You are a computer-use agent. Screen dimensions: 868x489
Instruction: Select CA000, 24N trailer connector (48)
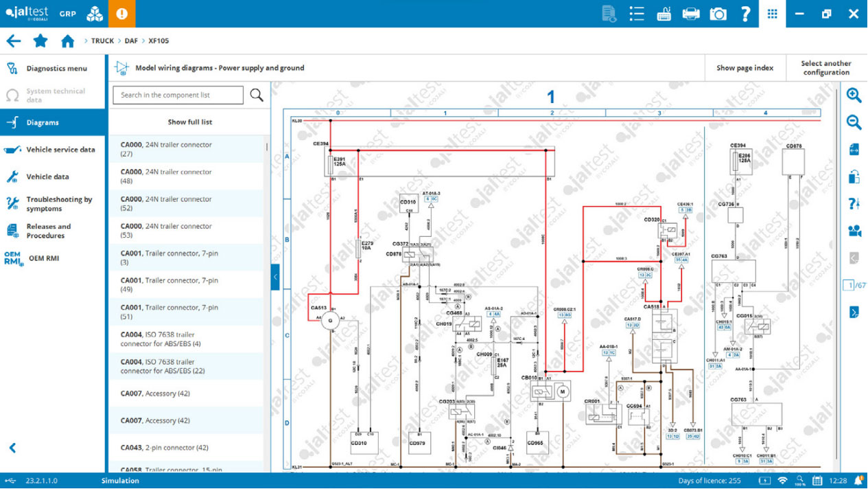pyautogui.click(x=186, y=177)
